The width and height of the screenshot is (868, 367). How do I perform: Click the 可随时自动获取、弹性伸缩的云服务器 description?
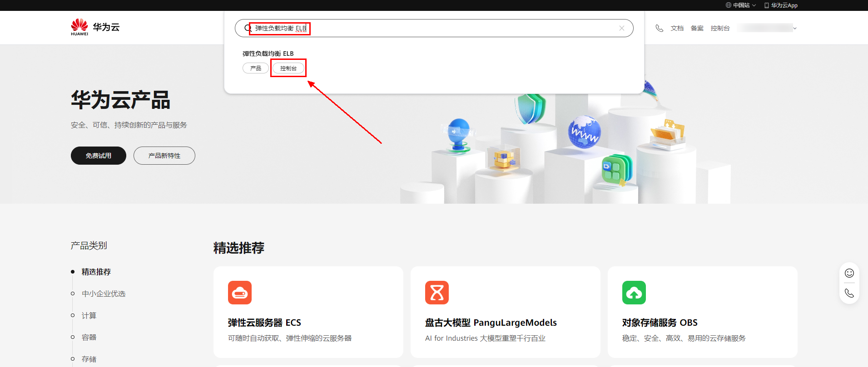(x=290, y=338)
